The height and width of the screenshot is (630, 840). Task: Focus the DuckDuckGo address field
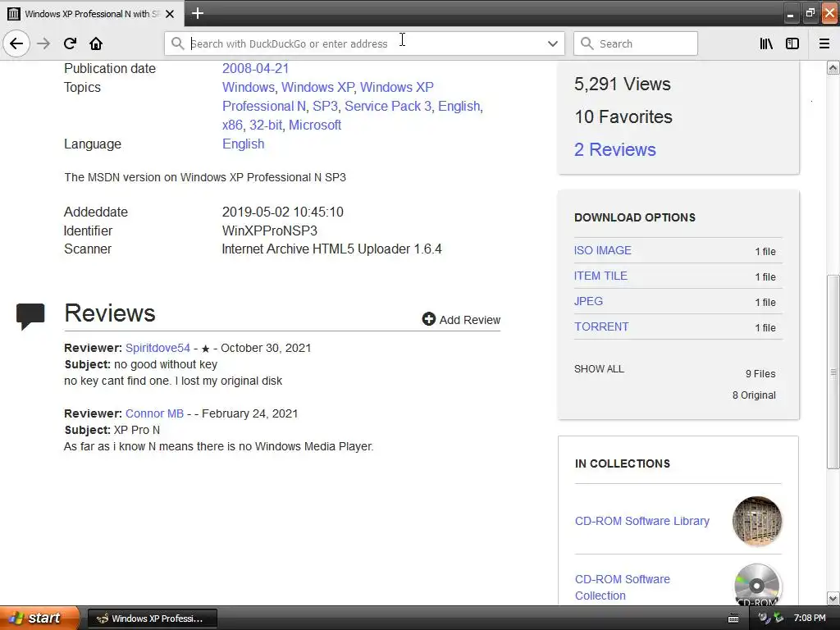pyautogui.click(x=364, y=43)
